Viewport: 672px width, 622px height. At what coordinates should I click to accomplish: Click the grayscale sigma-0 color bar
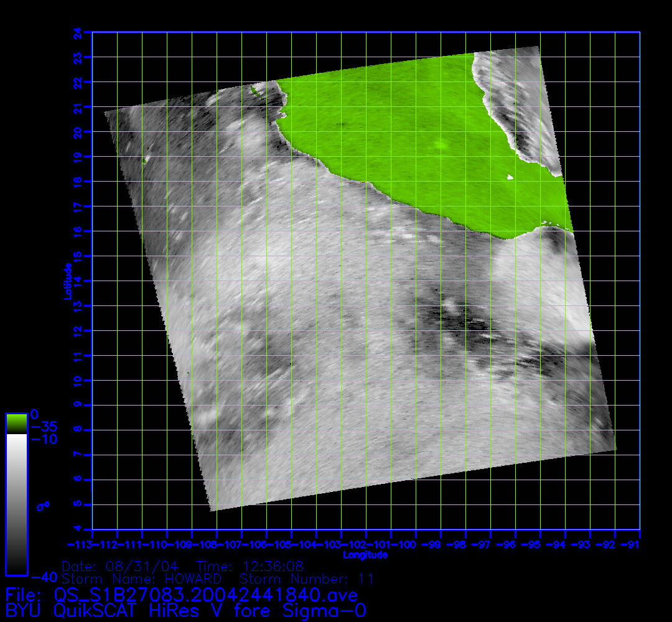pos(16,504)
